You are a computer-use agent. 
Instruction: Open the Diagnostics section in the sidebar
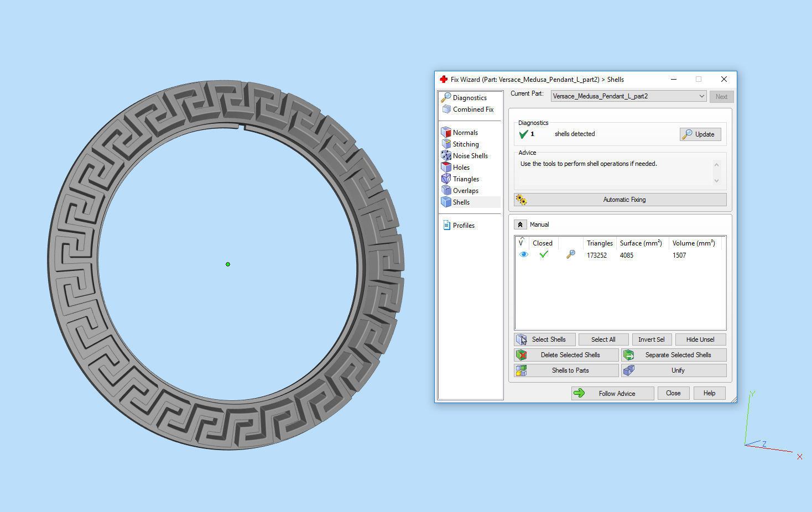coord(470,97)
